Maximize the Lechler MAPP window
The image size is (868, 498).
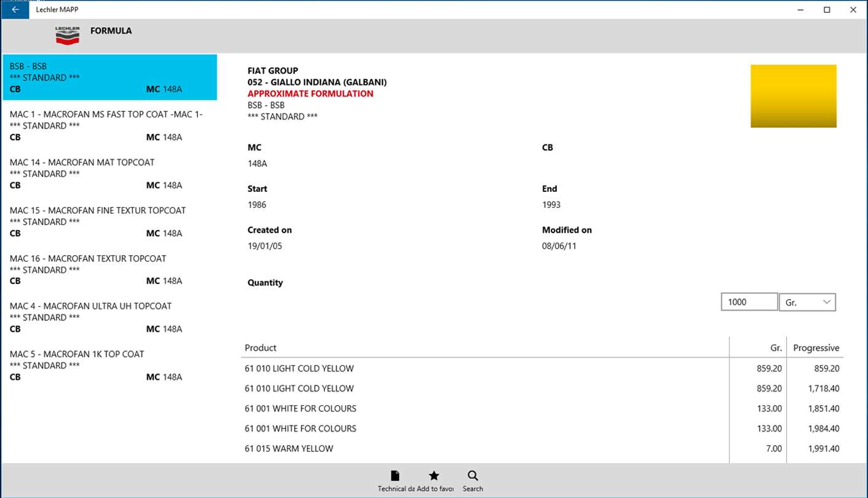pyautogui.click(x=827, y=10)
